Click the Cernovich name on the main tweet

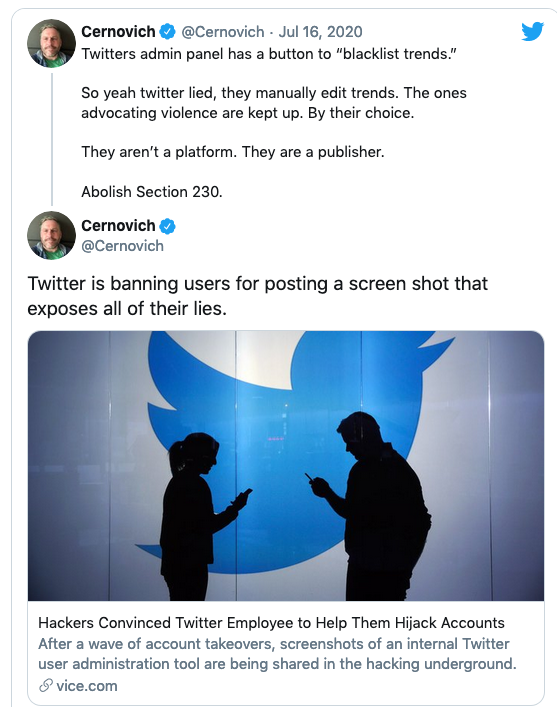click(118, 225)
